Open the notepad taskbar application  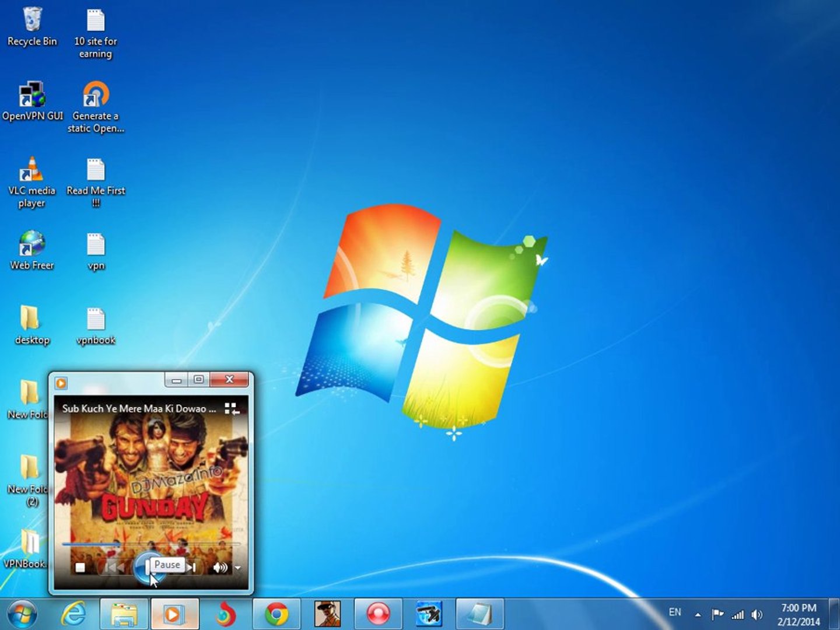pos(480,614)
